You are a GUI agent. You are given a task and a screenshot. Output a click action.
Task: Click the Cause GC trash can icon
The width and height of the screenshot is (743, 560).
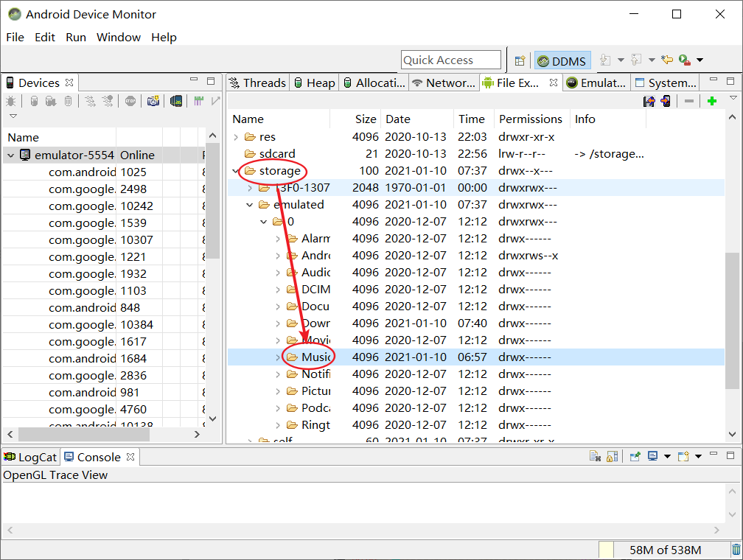pyautogui.click(x=69, y=101)
